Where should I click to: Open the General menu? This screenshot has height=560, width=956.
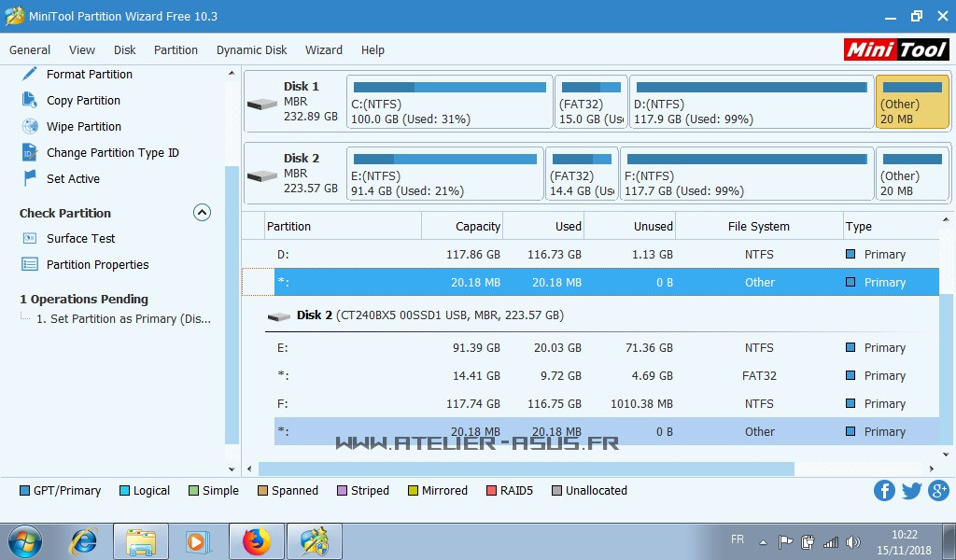pyautogui.click(x=30, y=50)
